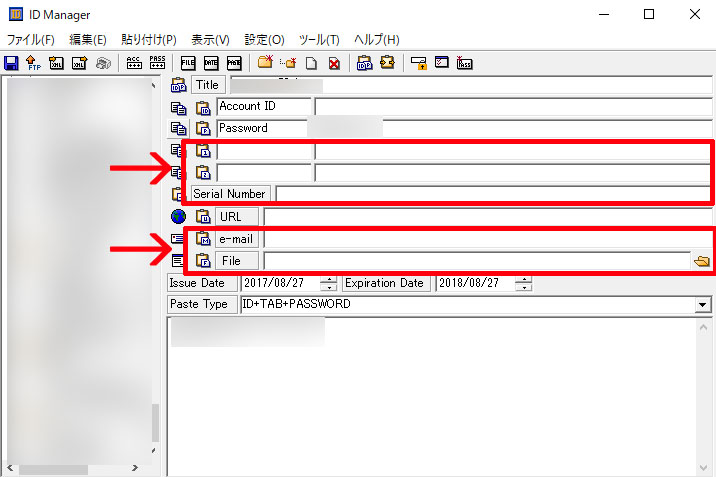Click the new subfolder tree icon
Screen dimensions: 716x477
[288, 63]
